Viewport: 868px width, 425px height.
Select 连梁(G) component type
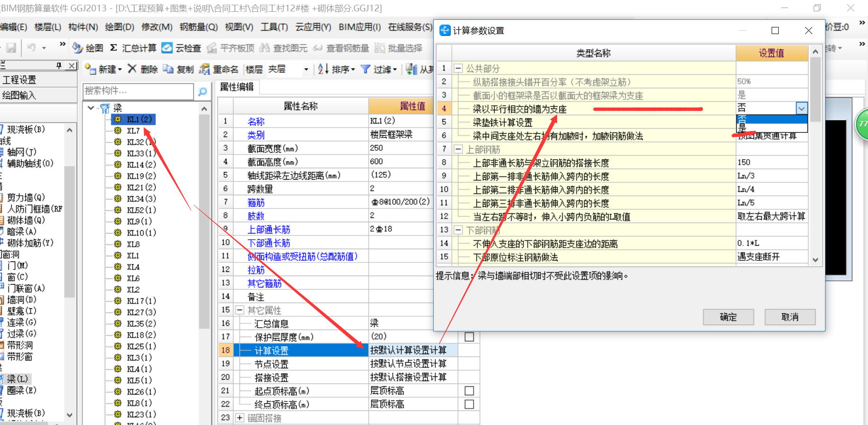tap(22, 322)
